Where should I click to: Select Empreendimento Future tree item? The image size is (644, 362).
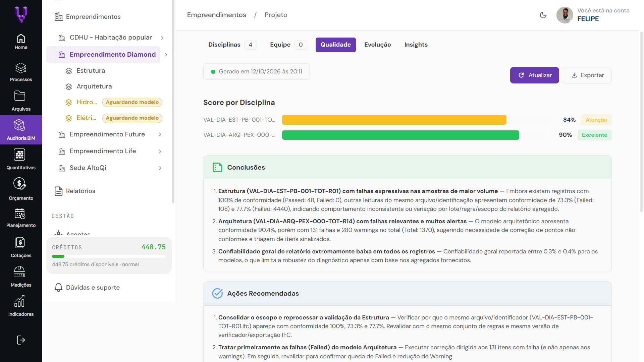(x=107, y=134)
